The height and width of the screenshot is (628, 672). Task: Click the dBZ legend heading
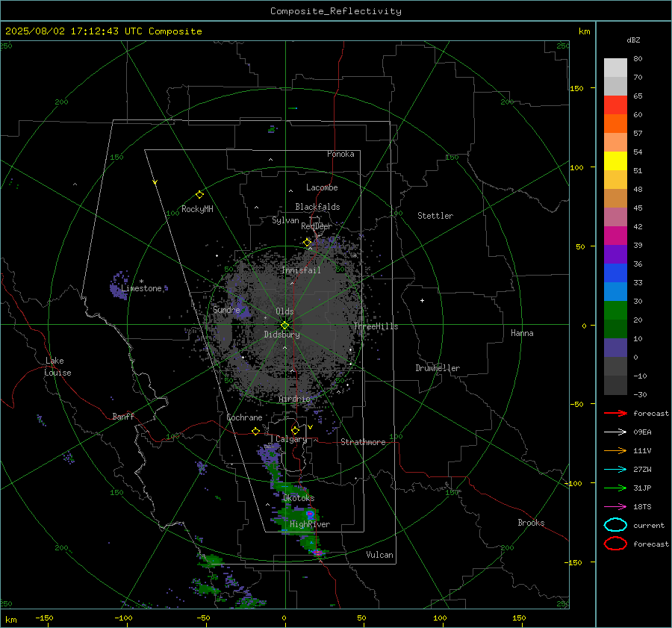coord(633,40)
